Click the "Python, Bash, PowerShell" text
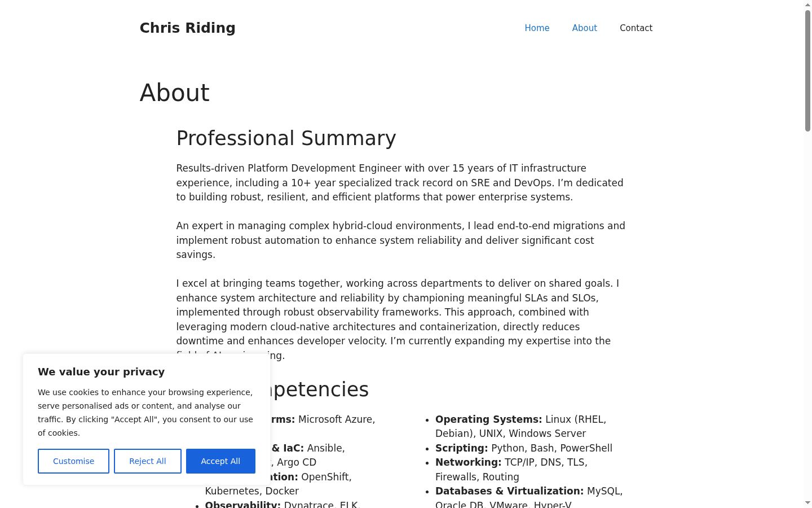The height and width of the screenshot is (508, 812). (551, 448)
